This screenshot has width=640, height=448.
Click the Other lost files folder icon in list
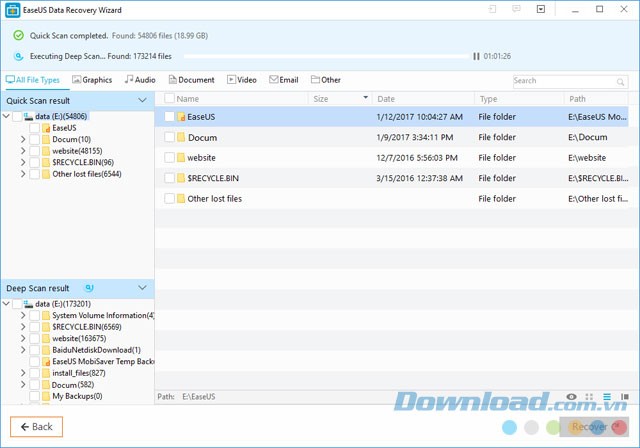tap(181, 199)
